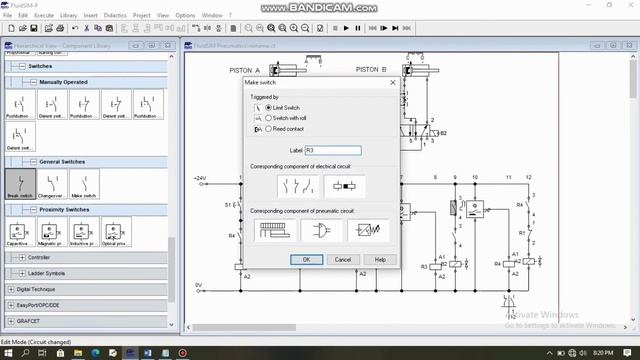Pick the proximity sensor electrical symbol
640x360 pixels.
344,187
